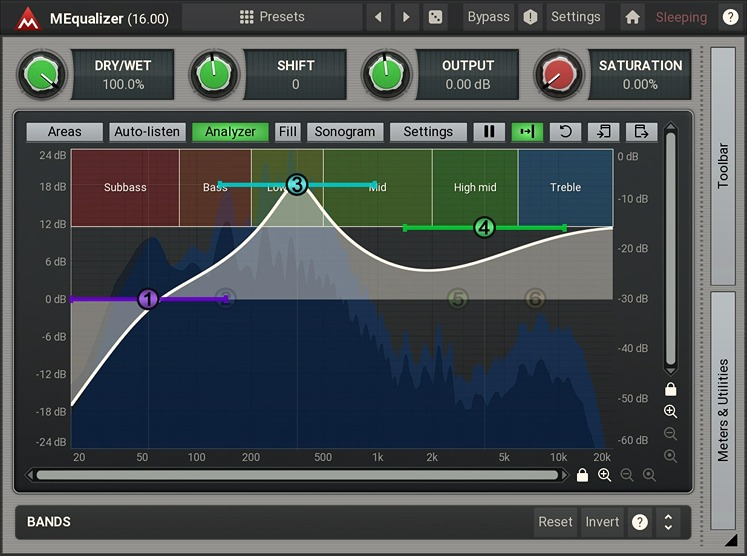
Task: Toggle the Auto-listen mode
Action: tap(148, 132)
